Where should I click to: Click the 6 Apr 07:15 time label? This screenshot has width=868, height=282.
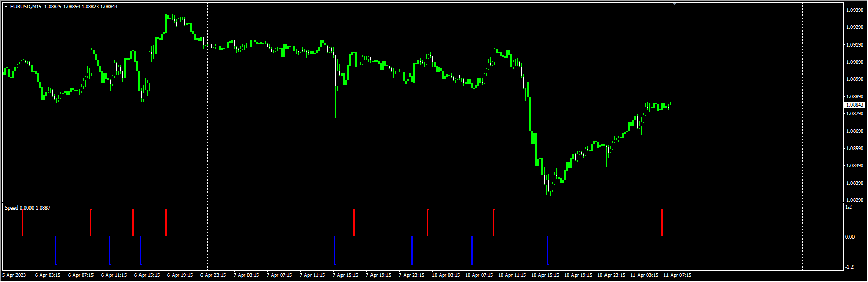coord(81,275)
